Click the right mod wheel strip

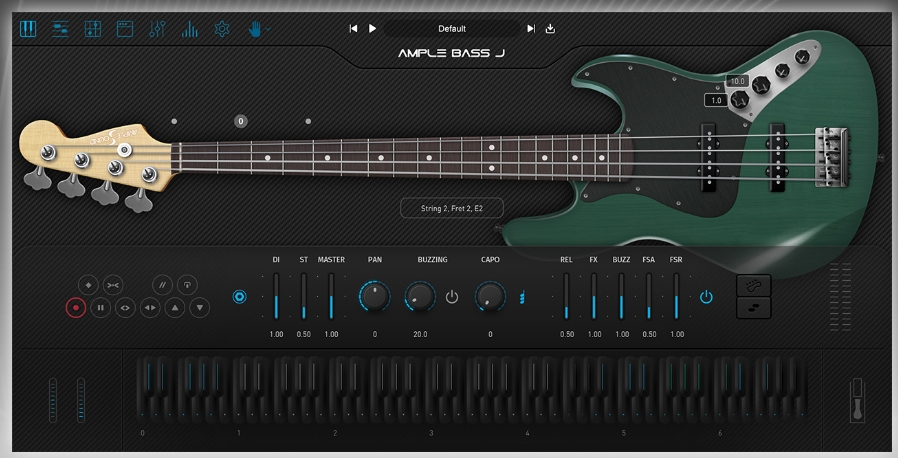pos(81,400)
